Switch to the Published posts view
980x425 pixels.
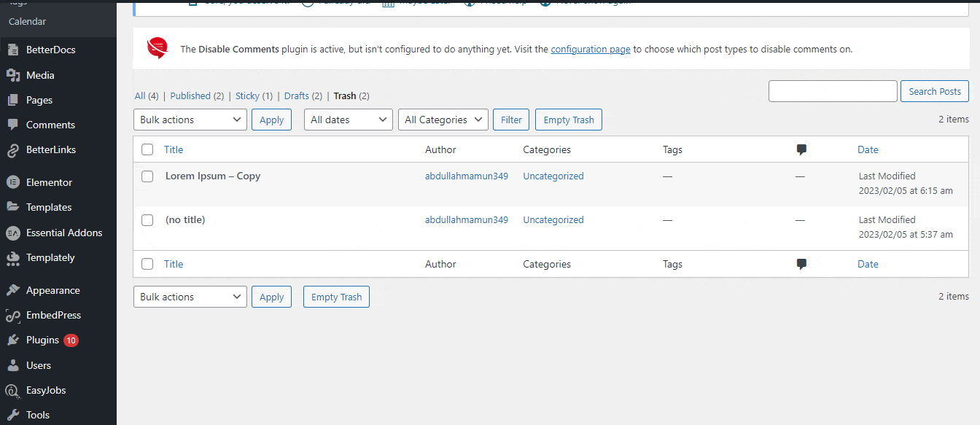click(x=190, y=95)
